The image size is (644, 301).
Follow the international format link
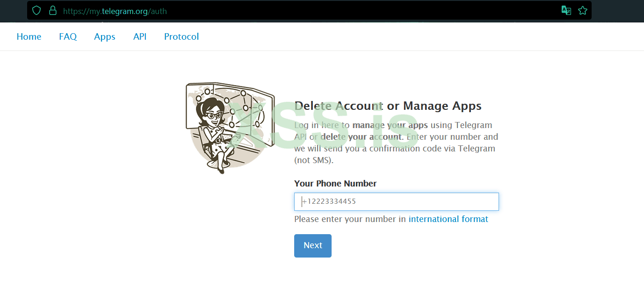pos(449,219)
